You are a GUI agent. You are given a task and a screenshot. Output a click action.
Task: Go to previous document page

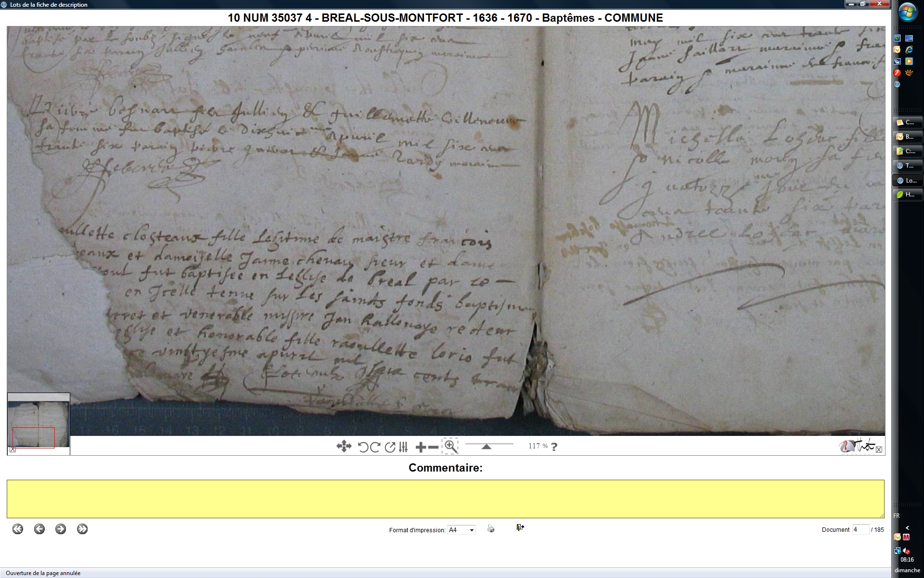[x=39, y=529]
